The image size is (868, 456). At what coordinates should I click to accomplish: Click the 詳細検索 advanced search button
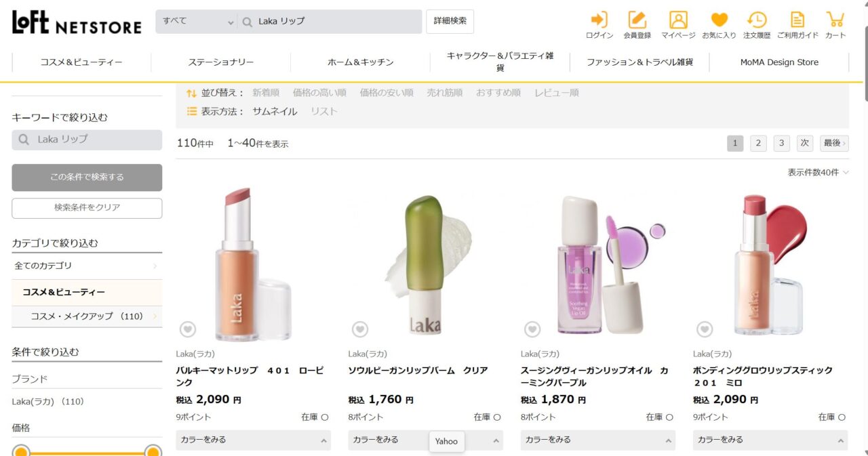click(450, 21)
